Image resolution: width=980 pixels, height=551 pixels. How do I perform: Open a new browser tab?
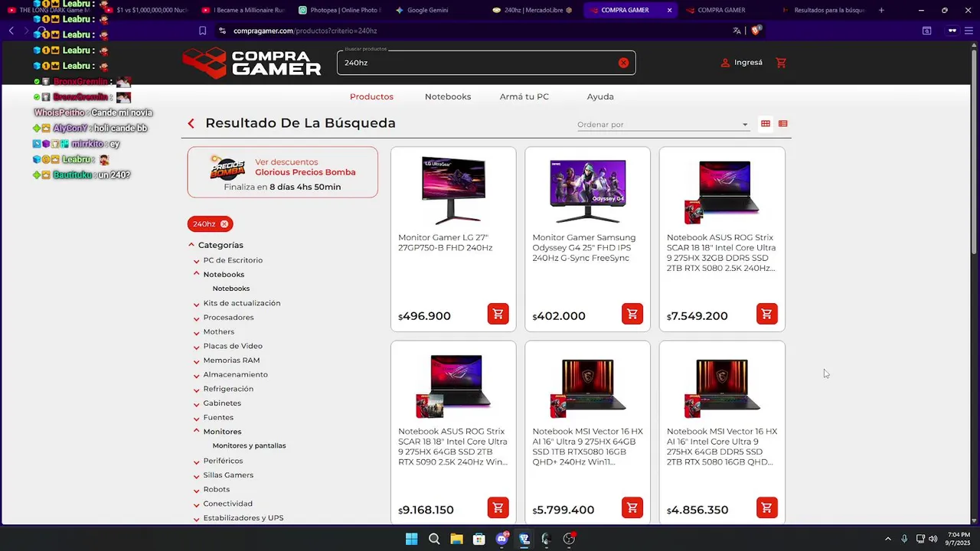[881, 10]
